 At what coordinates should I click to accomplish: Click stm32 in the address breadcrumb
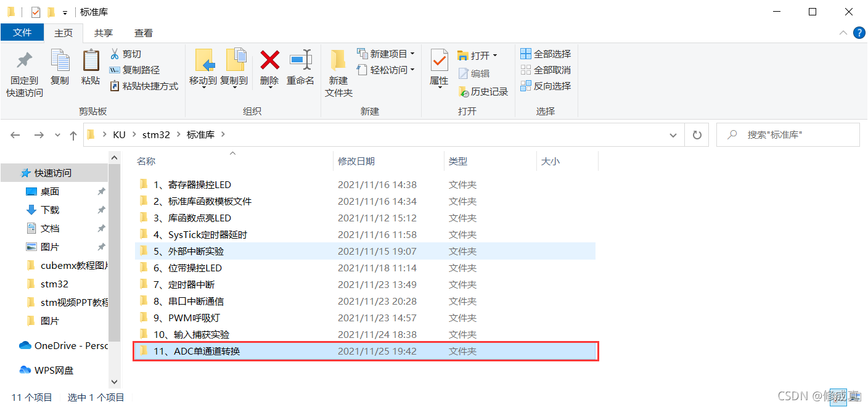point(156,134)
